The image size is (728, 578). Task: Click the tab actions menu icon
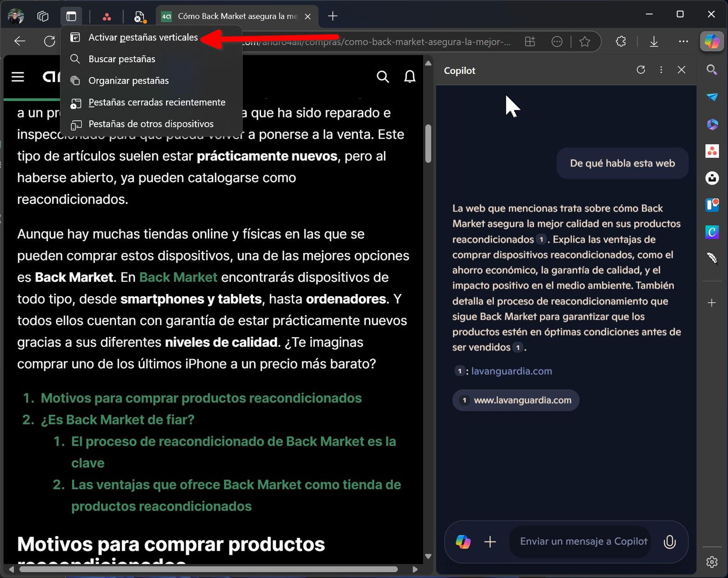(71, 16)
